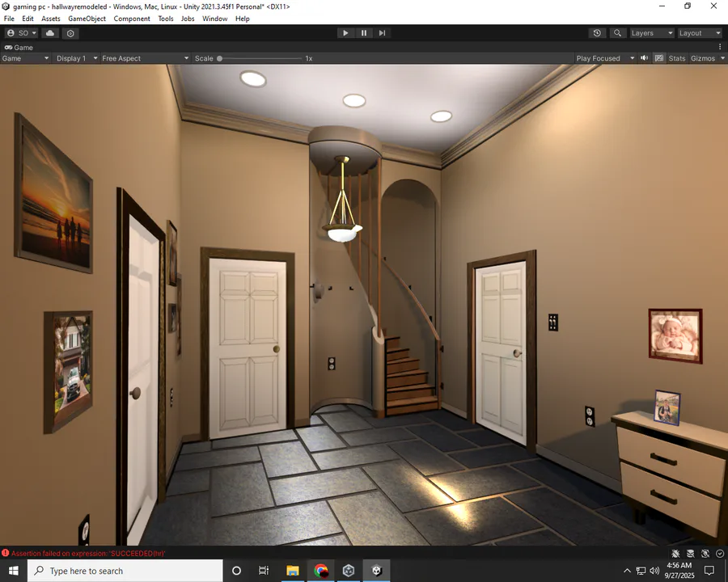This screenshot has height=582, width=728.
Task: Open the clock and date flyout
Action: click(x=679, y=571)
